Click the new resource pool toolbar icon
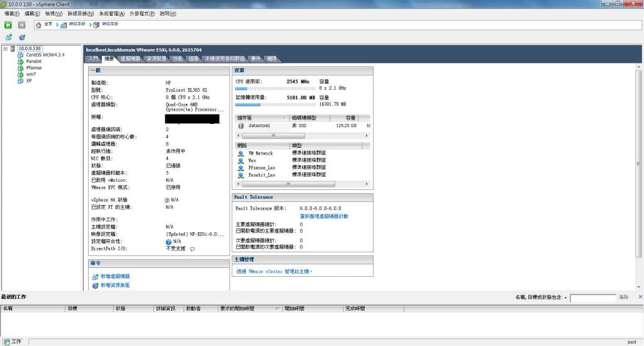644x346 pixels. coord(21,37)
